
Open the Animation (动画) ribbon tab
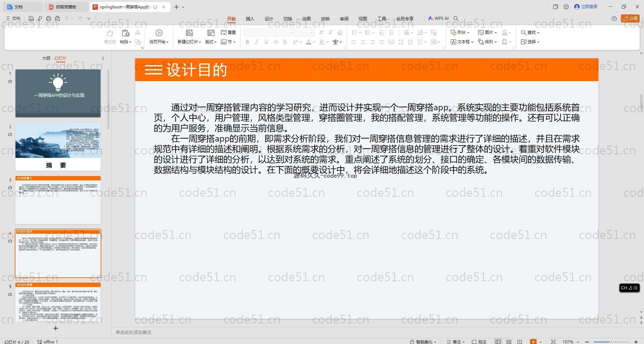point(307,19)
